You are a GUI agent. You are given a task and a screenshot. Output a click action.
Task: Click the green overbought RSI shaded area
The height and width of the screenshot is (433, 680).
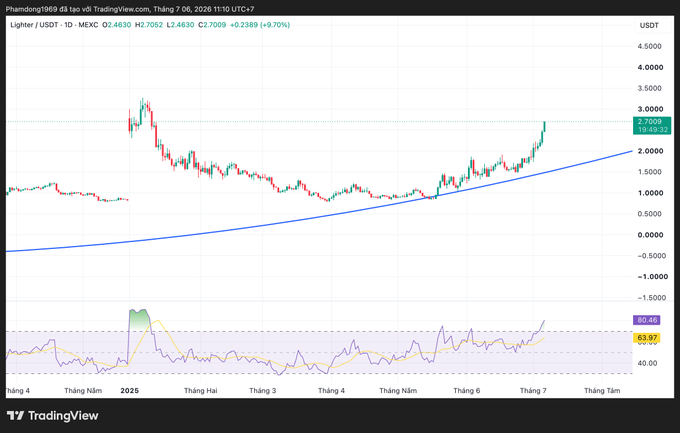point(140,320)
